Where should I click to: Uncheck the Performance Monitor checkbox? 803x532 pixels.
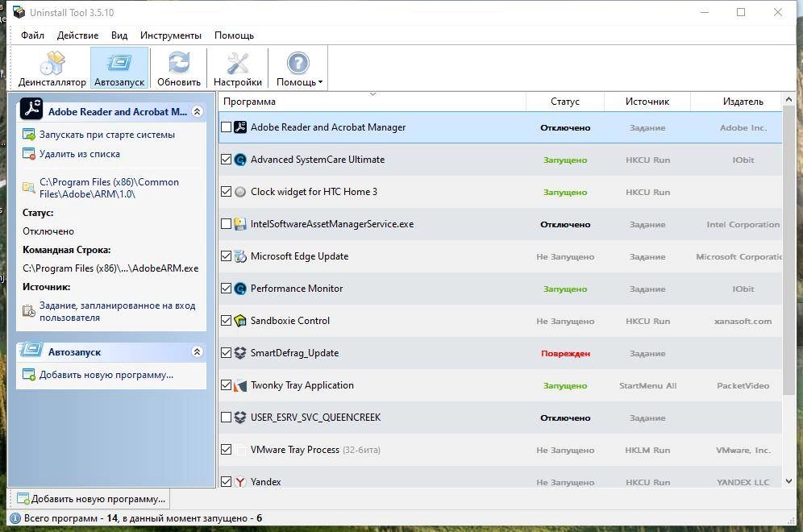tap(226, 289)
